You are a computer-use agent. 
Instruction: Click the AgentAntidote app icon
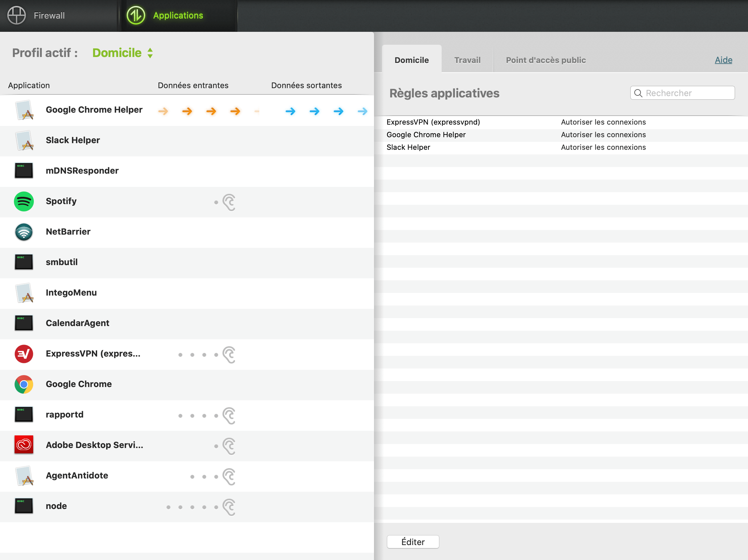24,476
